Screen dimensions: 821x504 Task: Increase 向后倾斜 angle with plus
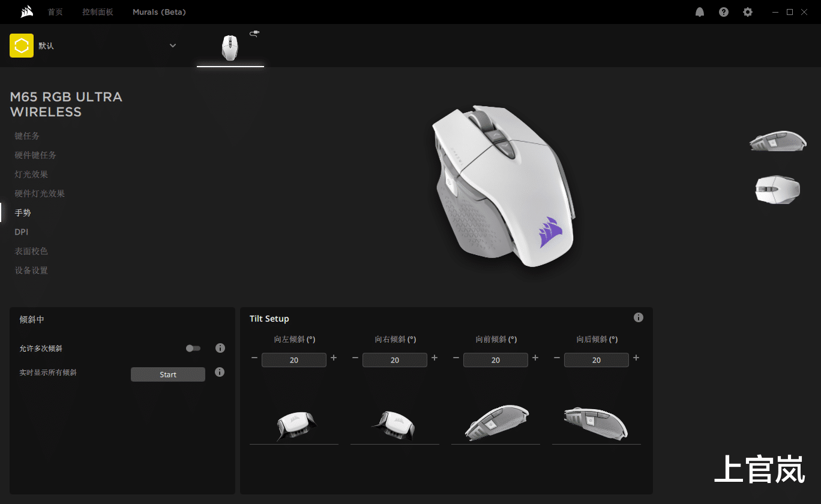tap(636, 358)
